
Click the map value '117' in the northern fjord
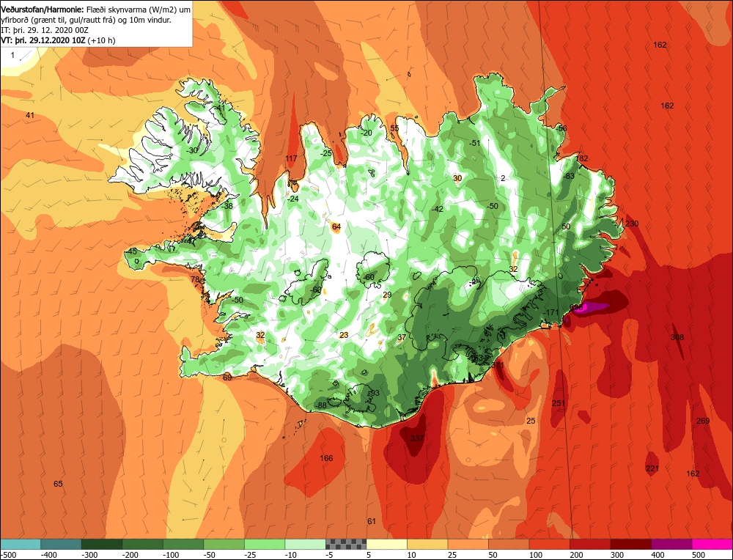click(x=291, y=158)
